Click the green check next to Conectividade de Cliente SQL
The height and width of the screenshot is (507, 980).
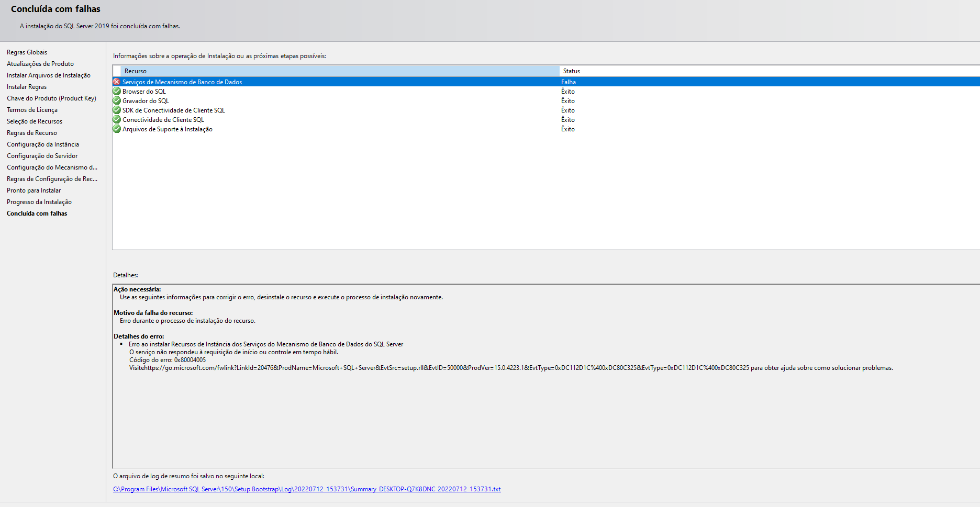coord(117,119)
